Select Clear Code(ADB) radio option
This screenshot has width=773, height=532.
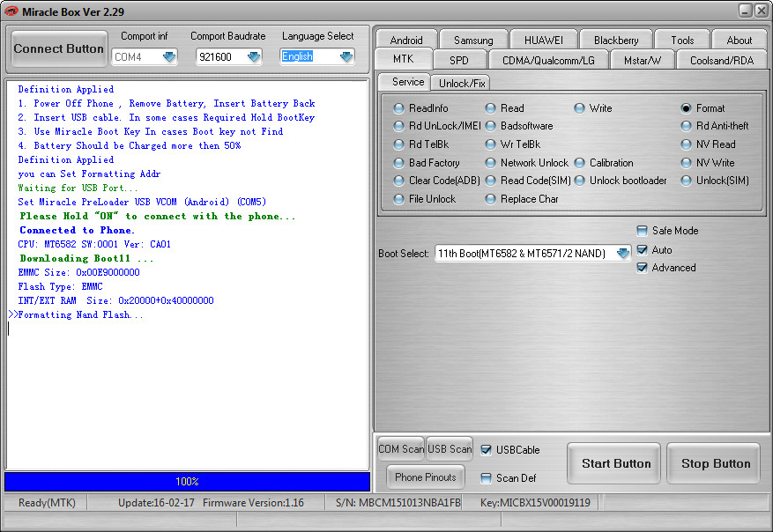(x=437, y=181)
